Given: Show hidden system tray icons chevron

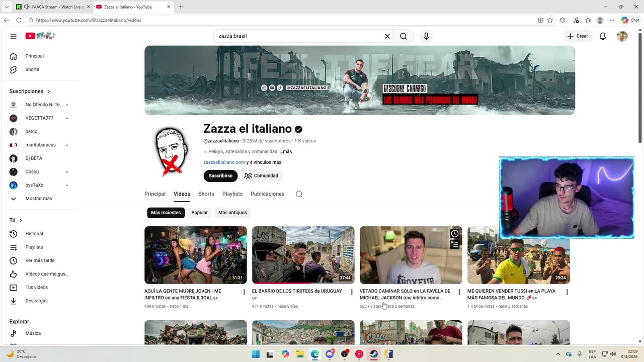Looking at the screenshot, I should tap(557, 354).
